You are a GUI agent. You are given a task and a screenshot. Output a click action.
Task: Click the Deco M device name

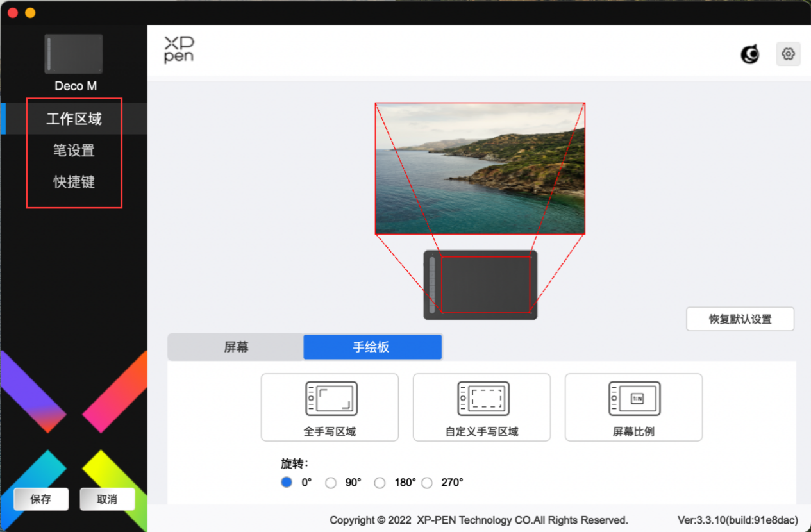click(76, 86)
